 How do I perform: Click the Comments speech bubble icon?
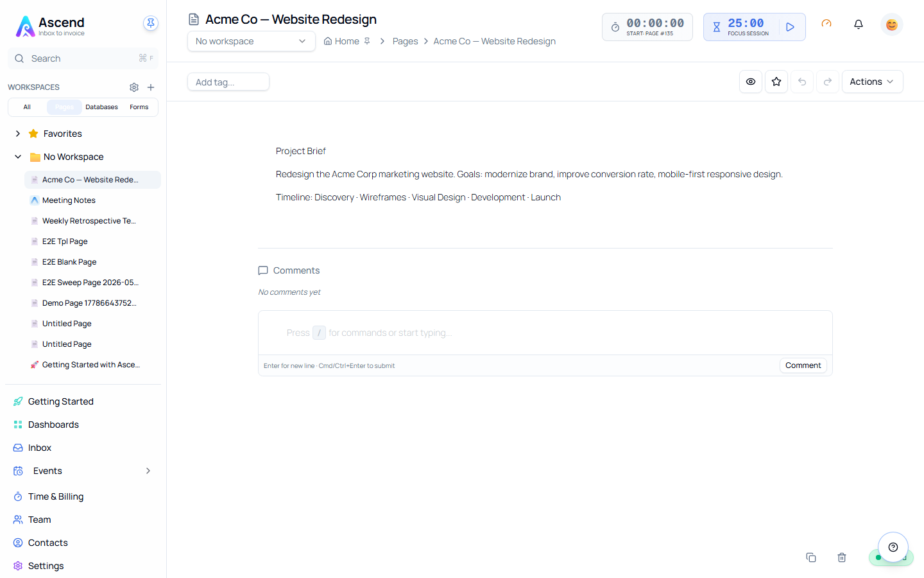click(x=263, y=270)
